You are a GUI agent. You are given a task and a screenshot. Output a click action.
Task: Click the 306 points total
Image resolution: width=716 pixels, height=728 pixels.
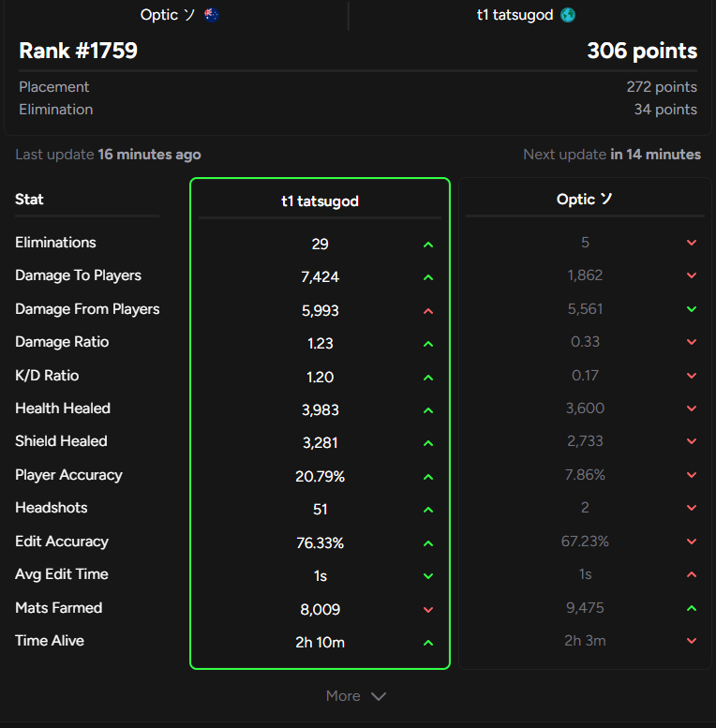642,51
